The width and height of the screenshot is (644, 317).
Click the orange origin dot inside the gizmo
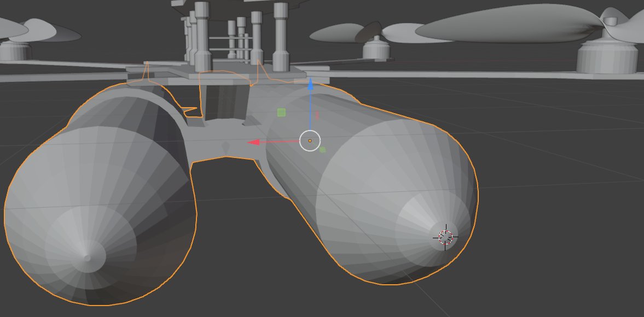pyautogui.click(x=310, y=140)
